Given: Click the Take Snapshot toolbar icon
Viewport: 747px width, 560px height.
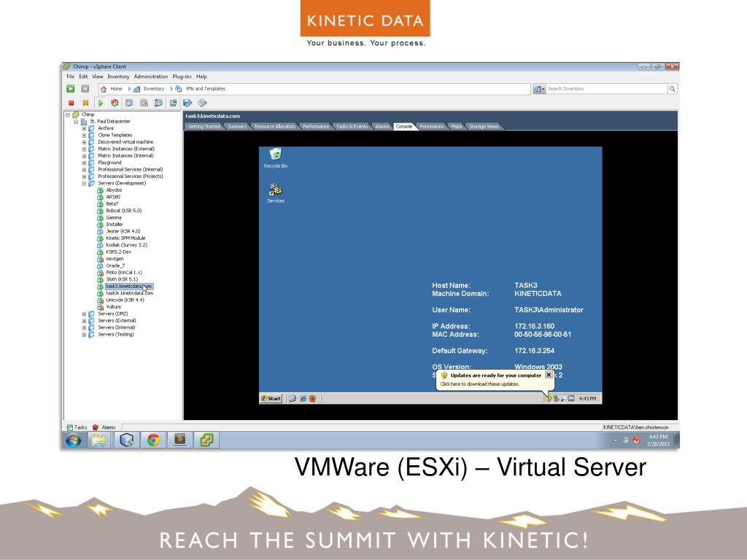Looking at the screenshot, I should pos(129,103).
